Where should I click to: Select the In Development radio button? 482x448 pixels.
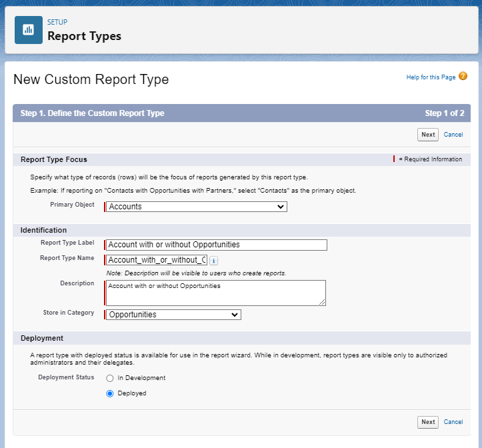pos(110,378)
